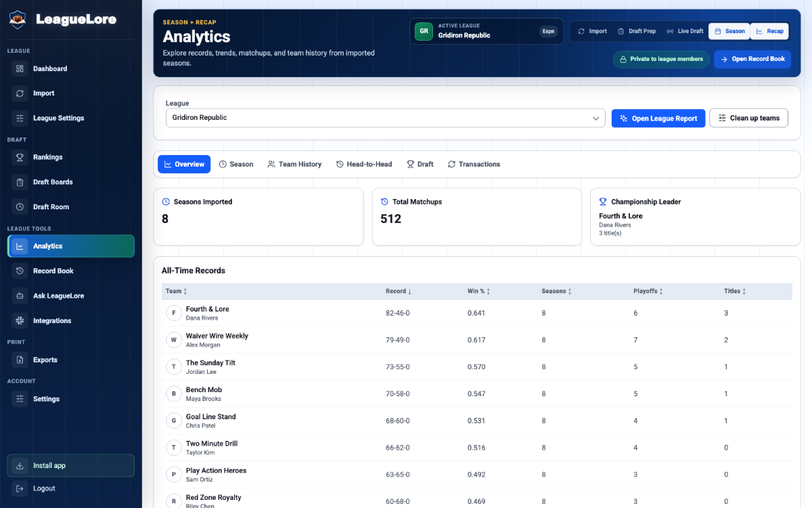Screen dimensions: 812x508
Task: Click the Open League Report button
Action: coord(658,118)
